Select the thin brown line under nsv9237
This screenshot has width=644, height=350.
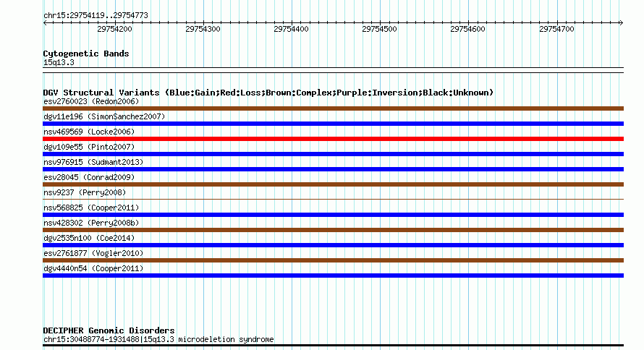coord(333,200)
